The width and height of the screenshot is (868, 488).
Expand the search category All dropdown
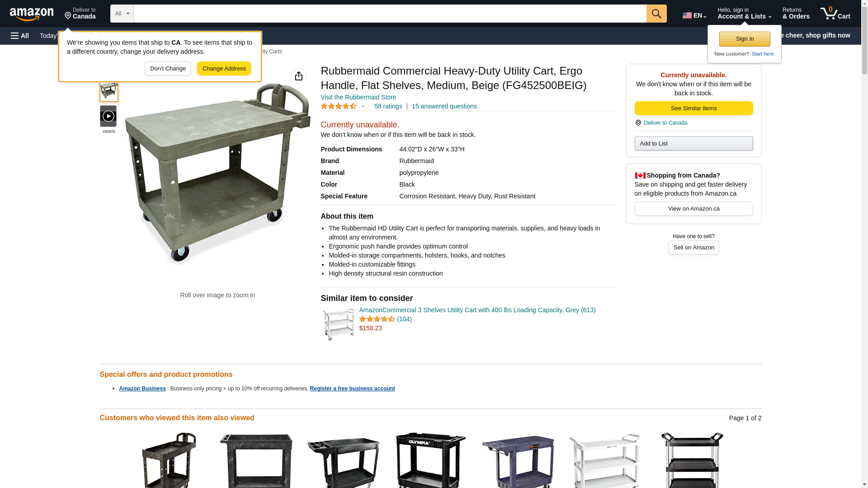pyautogui.click(x=122, y=14)
